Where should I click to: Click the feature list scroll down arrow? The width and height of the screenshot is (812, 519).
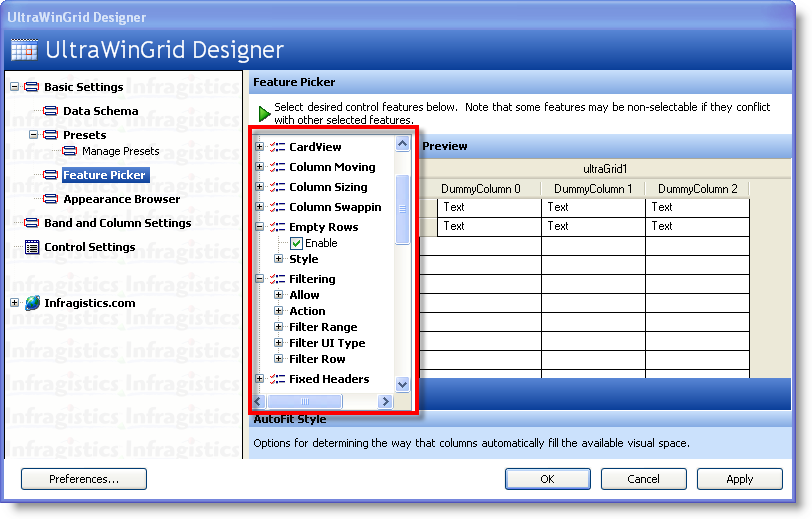pyautogui.click(x=403, y=384)
